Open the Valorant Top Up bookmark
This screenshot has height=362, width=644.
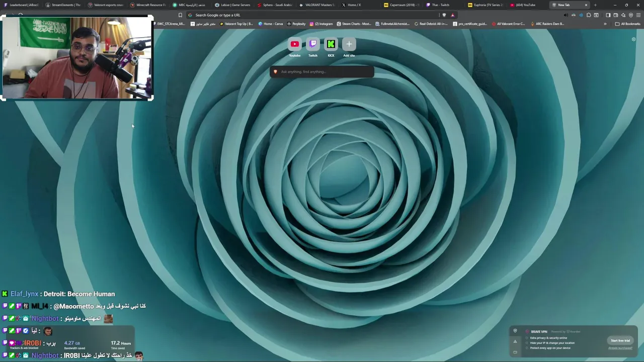point(236,24)
